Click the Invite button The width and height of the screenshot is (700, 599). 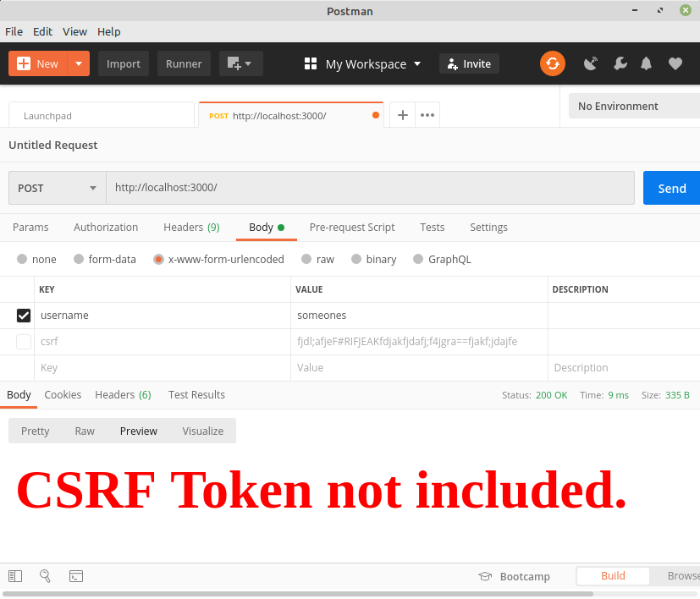tap(469, 63)
